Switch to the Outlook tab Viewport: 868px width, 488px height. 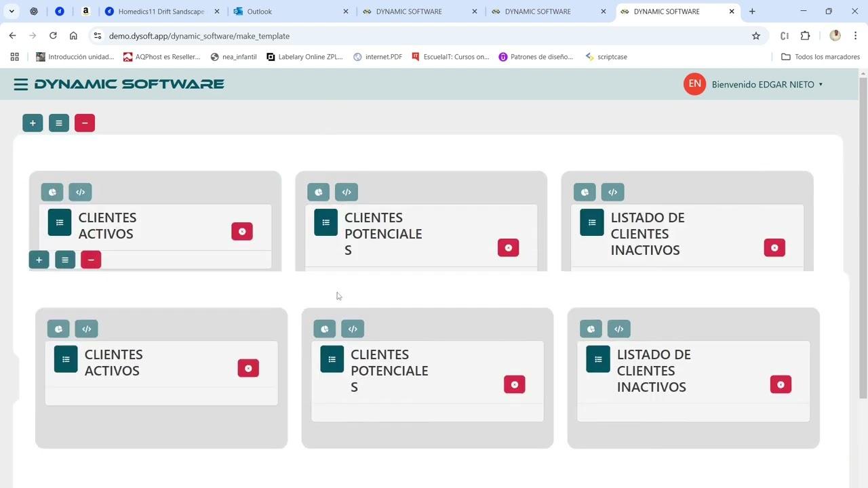pos(292,12)
